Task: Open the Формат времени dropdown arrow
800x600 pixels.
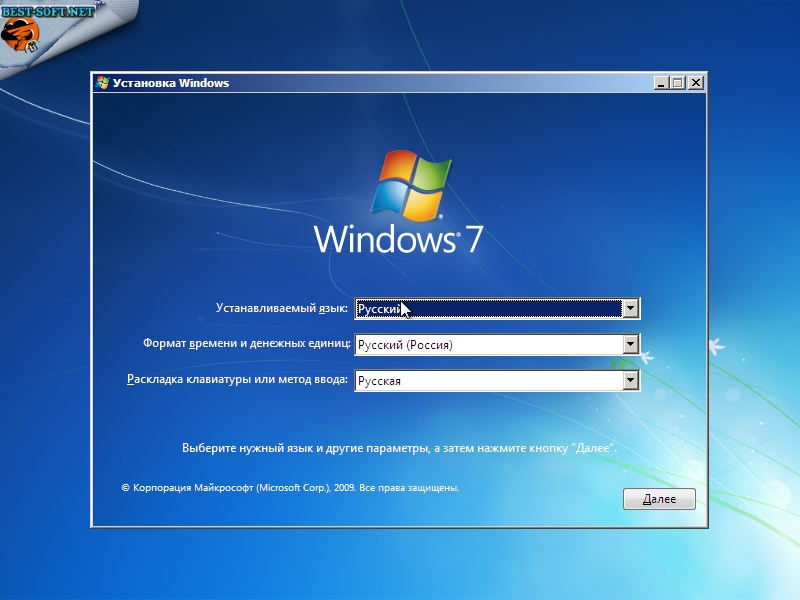Action: click(631, 344)
